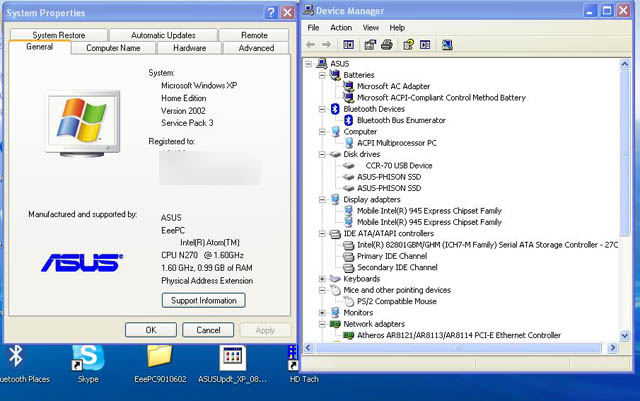Screen dimensions: 640x401
Task: Click the ASUSUpdt_XP_08 desktop file icon
Action: pyautogui.click(x=232, y=358)
